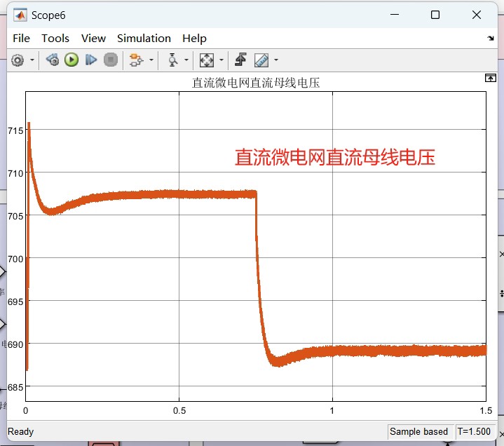The width and height of the screenshot is (504, 446).
Task: Click the MATLAB icon in the Scope6 title bar
Action: coord(20,15)
